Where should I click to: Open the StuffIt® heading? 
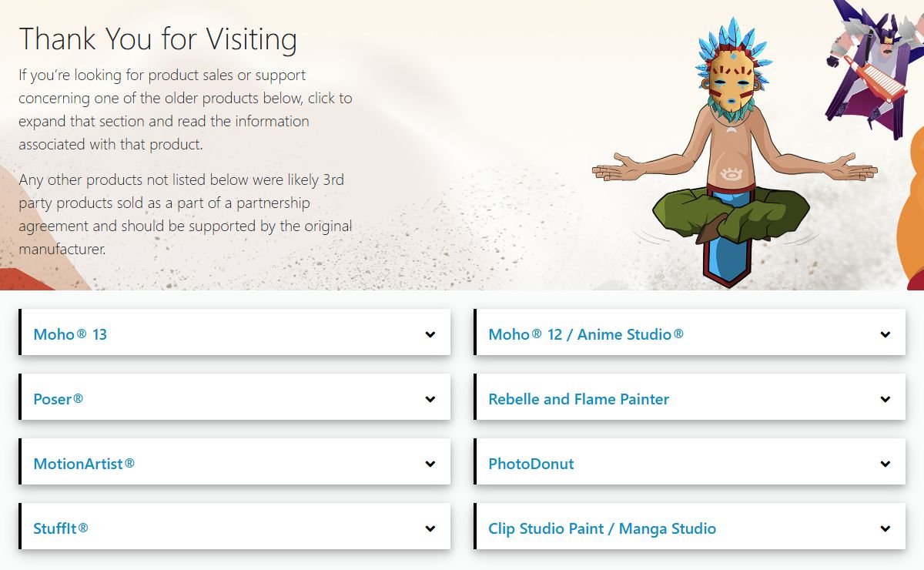click(61, 528)
